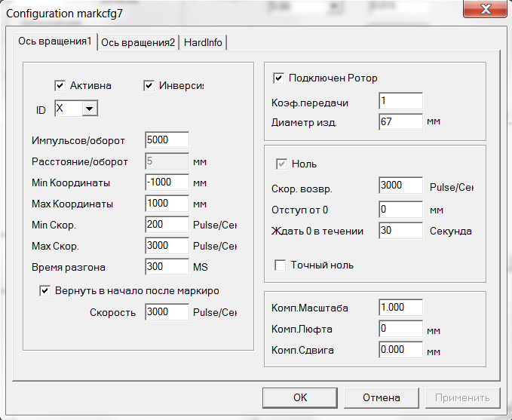Toggle the Активна checkbox

[x=60, y=85]
